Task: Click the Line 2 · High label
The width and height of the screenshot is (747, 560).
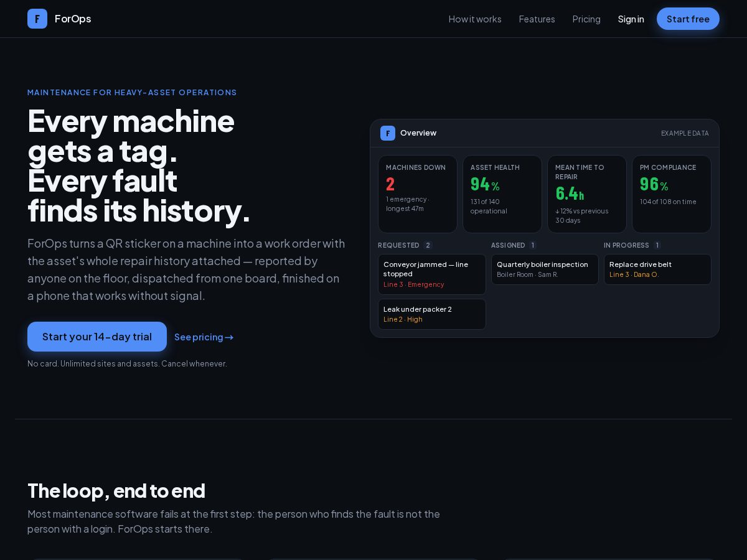Action: coord(403,319)
